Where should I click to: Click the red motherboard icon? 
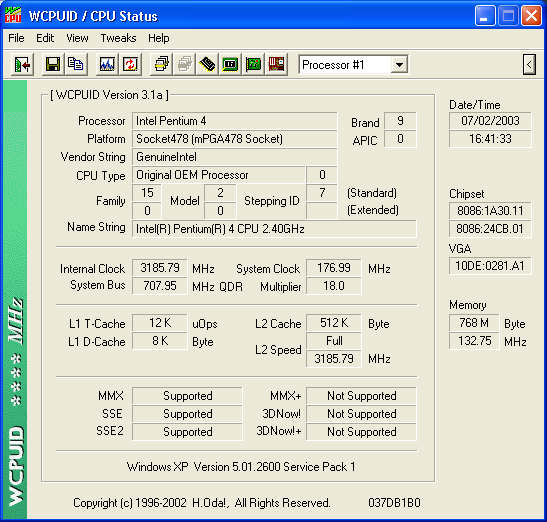276,65
